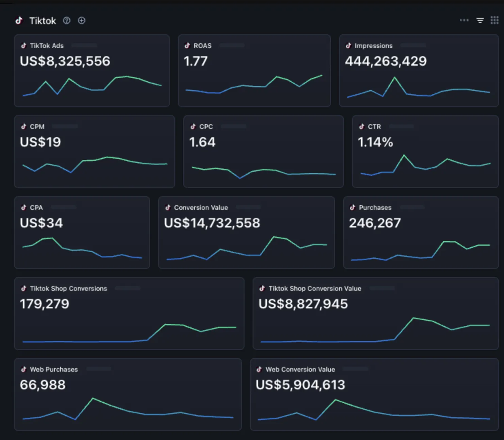504x440 pixels.
Task: Click the TikTok icon on CPC card
Action: tap(193, 126)
